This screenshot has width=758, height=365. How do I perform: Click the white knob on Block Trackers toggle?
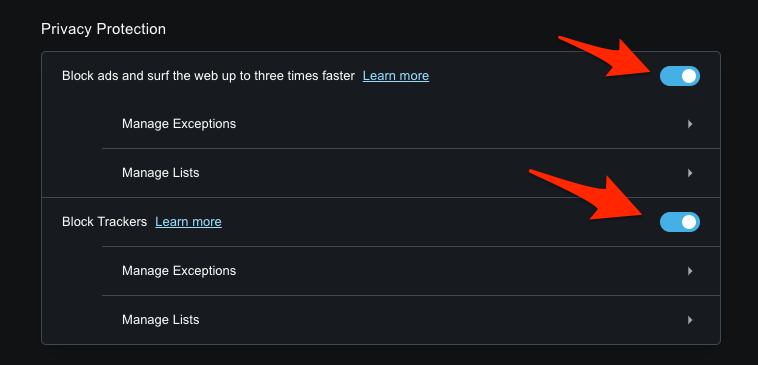(689, 222)
